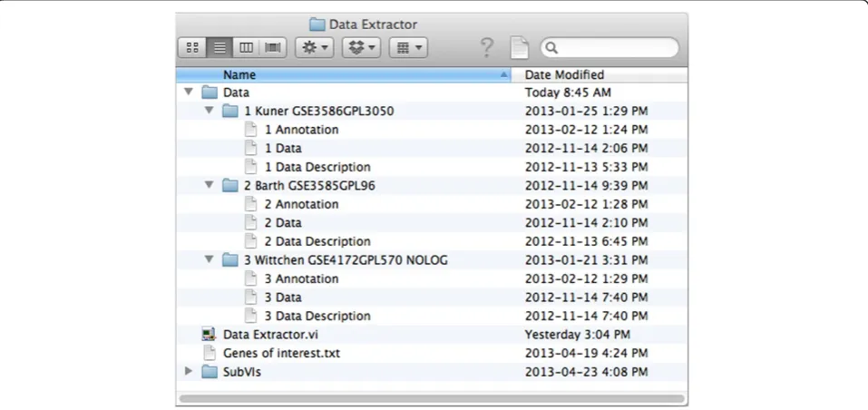Click the Genes of interest.txt file icon
Image resolution: width=868 pixels, height=410 pixels.
pyautogui.click(x=210, y=353)
